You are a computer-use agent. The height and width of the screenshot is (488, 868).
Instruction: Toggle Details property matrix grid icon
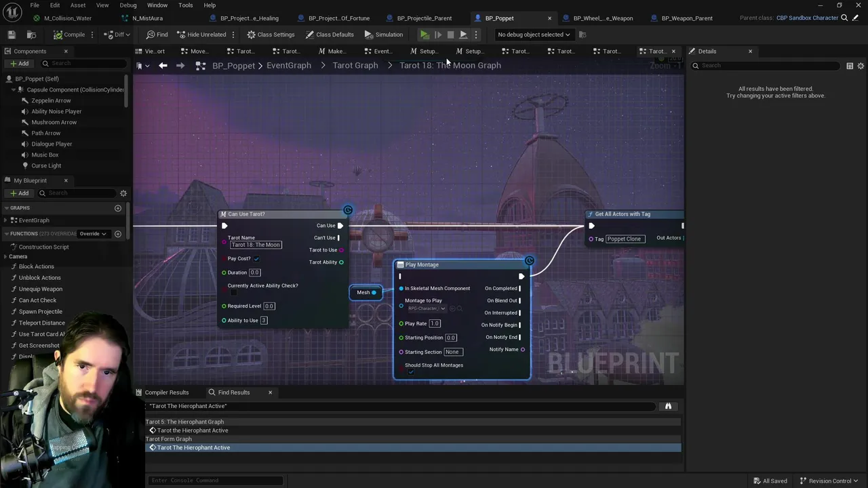[850, 66]
